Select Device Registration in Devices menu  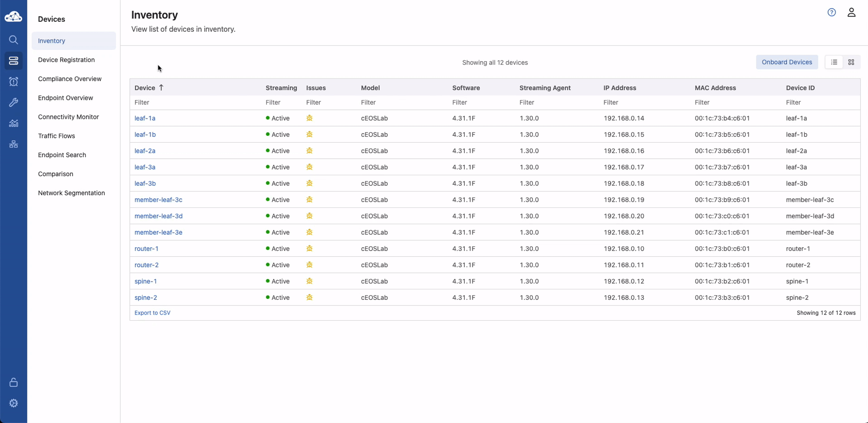click(x=66, y=60)
